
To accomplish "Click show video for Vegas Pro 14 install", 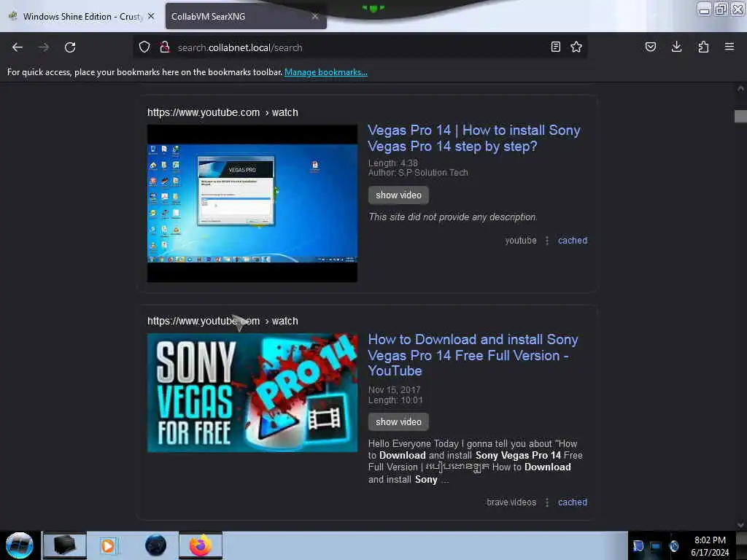I will [398, 195].
